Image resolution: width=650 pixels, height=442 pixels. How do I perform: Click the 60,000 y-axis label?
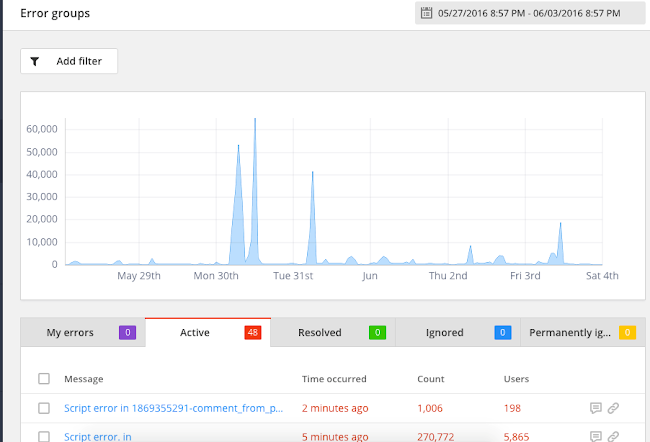click(42, 129)
